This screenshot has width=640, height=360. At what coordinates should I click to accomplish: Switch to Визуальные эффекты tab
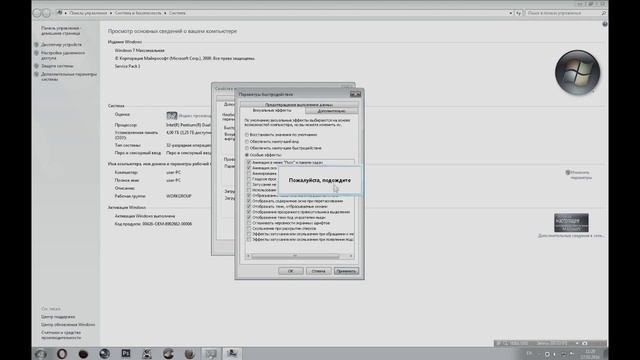pyautogui.click(x=272, y=111)
